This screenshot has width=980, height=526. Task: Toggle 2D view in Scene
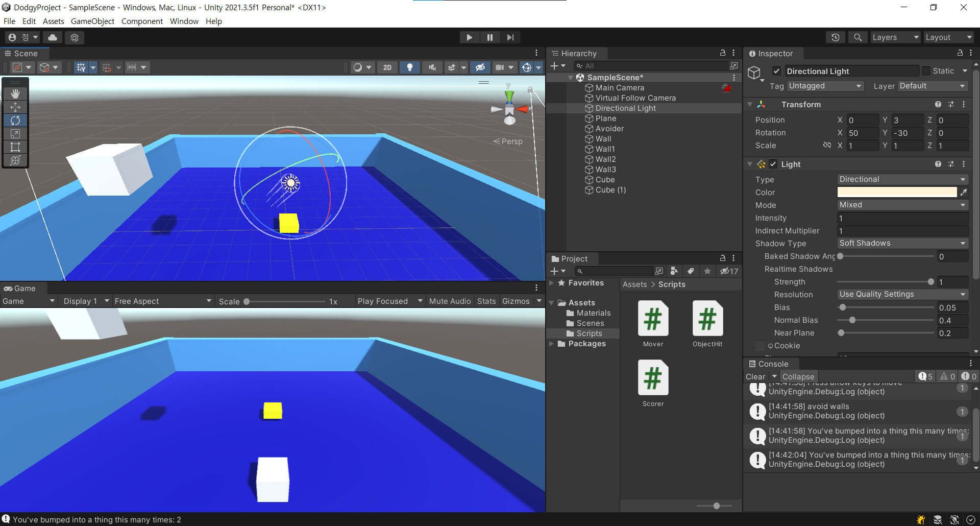pos(387,67)
